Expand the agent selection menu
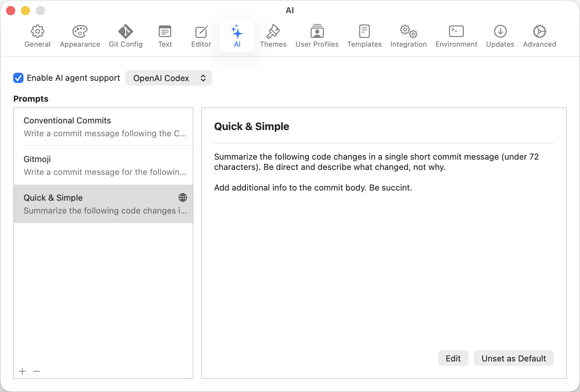The image size is (580, 392). coord(169,78)
